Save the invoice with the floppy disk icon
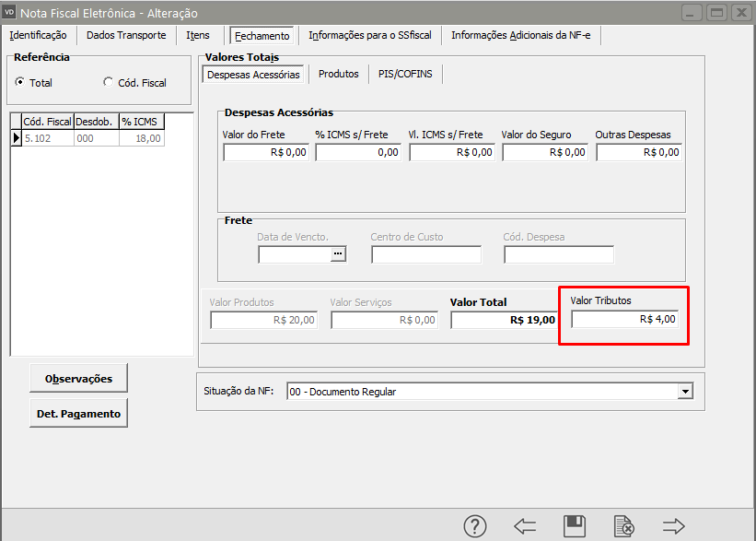This screenshot has height=541, width=756. click(x=575, y=526)
